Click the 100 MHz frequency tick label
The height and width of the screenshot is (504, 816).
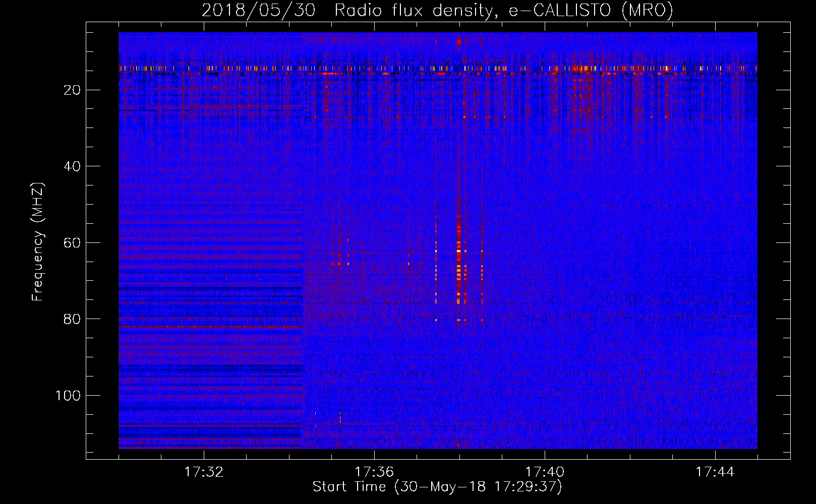coord(68,396)
